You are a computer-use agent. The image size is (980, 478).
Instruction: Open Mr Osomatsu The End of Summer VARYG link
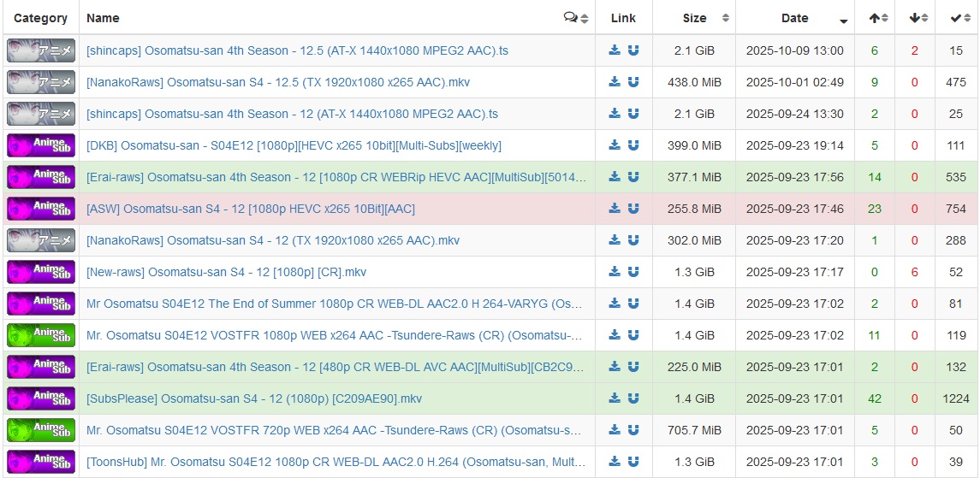click(x=334, y=304)
